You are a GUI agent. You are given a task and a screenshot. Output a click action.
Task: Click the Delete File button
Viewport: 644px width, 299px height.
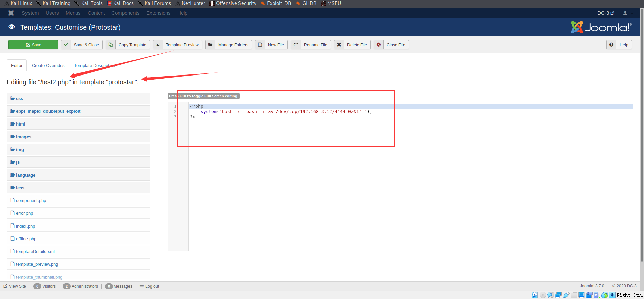352,45
